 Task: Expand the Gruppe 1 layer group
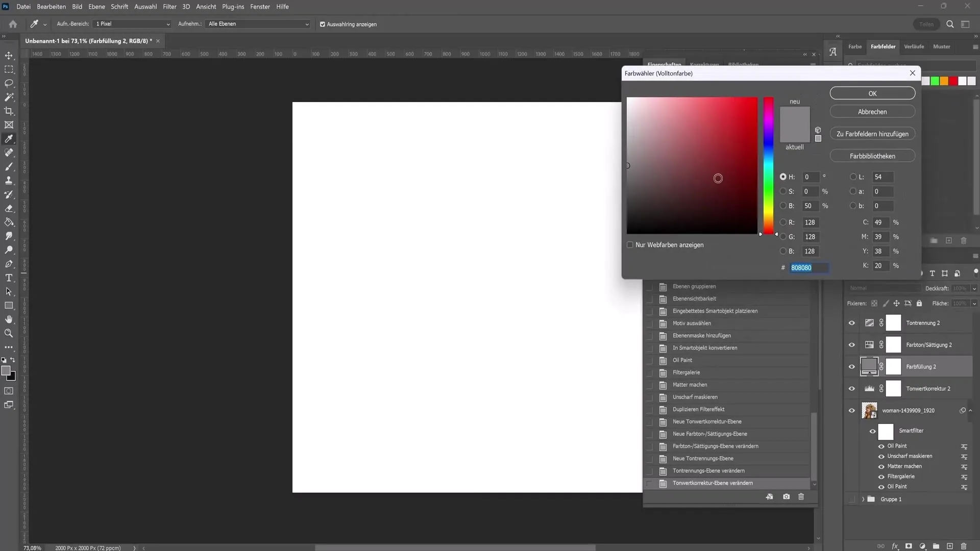pos(863,499)
